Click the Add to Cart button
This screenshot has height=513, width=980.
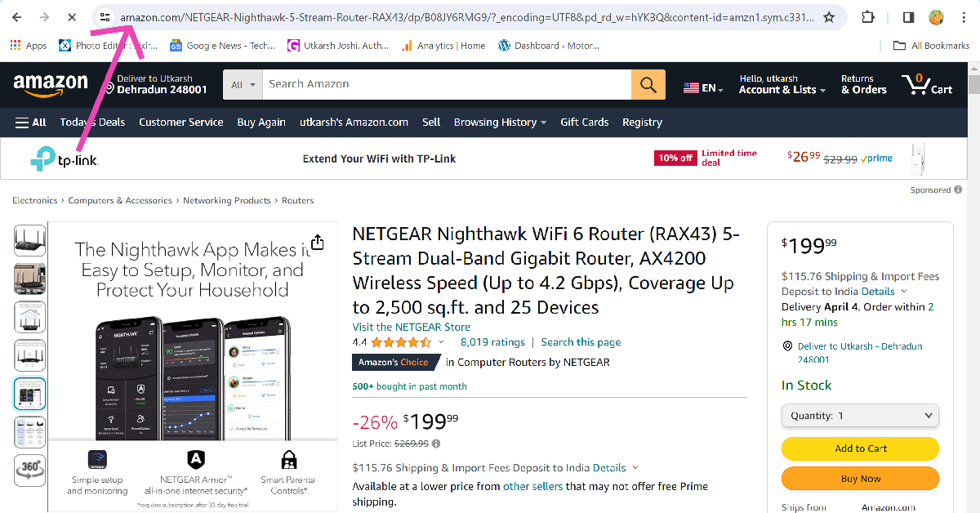(860, 448)
